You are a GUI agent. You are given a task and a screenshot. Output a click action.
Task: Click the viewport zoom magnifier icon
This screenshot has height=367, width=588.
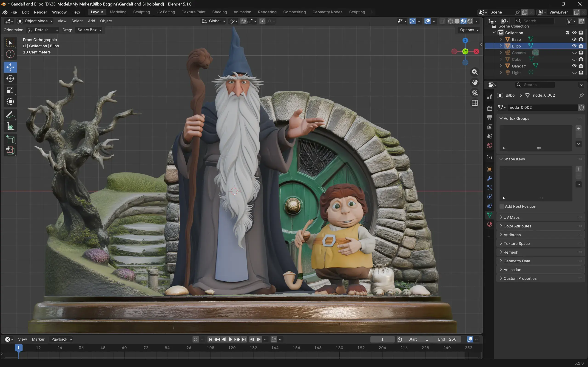474,72
